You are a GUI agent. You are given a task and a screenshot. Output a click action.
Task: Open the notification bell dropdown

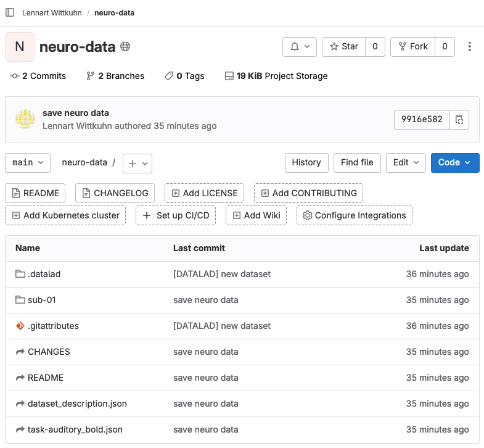pos(300,47)
